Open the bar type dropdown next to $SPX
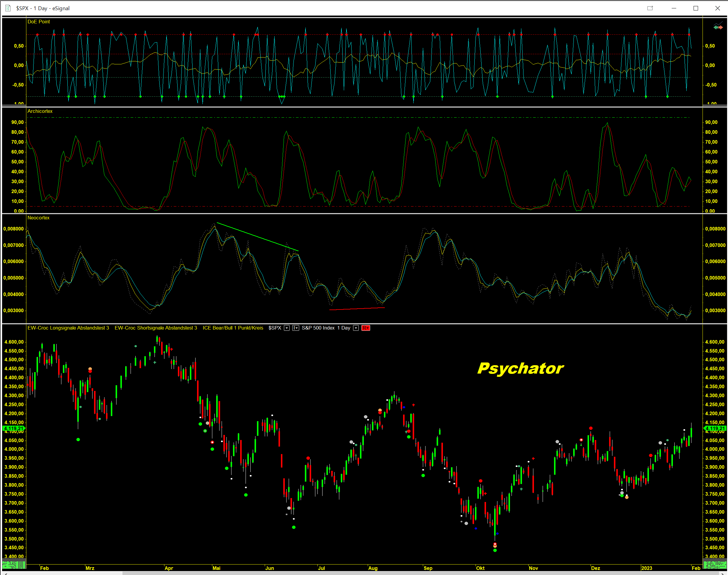 (x=296, y=328)
